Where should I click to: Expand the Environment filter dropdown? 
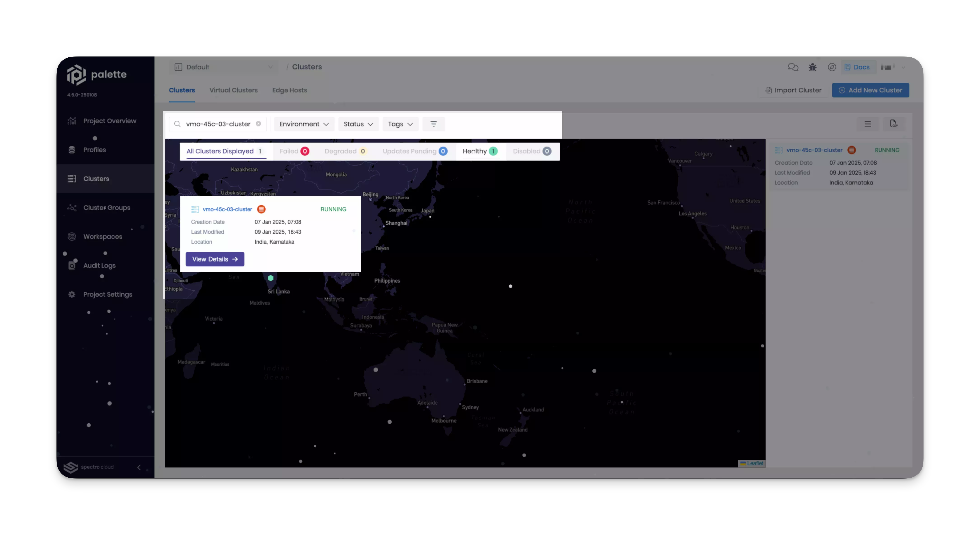[304, 124]
